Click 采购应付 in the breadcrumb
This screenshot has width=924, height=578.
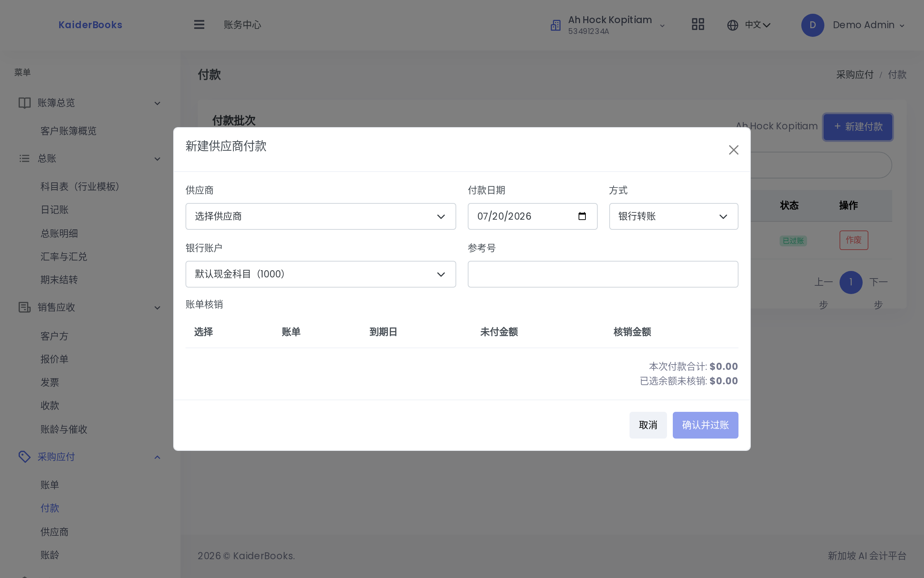tap(854, 74)
